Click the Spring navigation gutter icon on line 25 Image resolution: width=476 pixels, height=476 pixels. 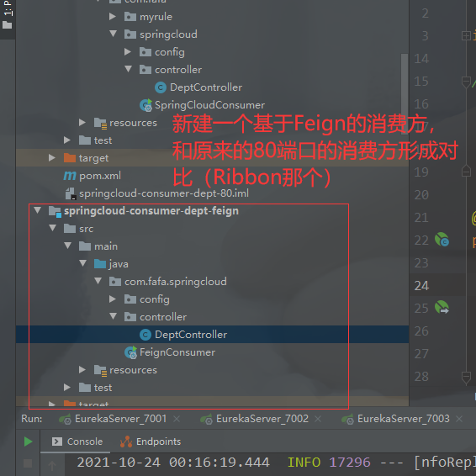[442, 307]
